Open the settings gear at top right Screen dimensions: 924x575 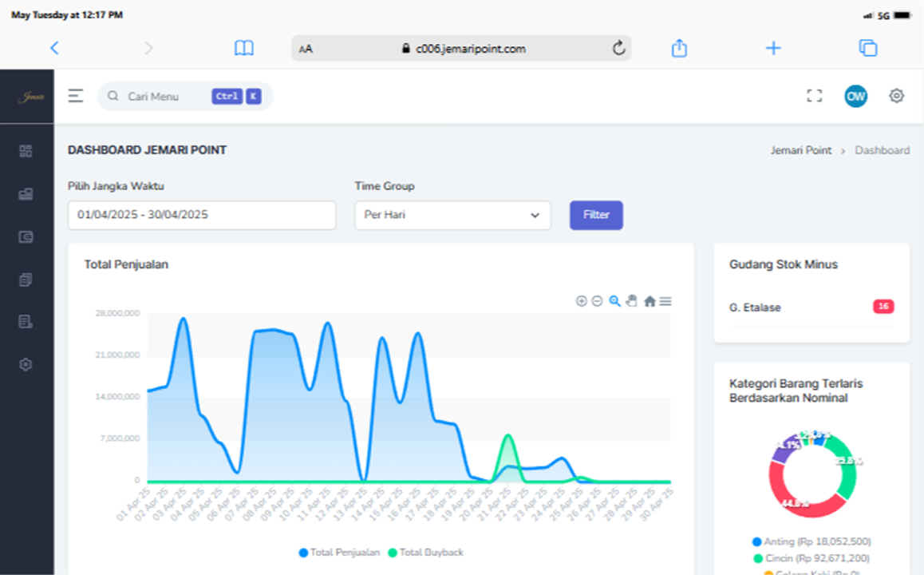[897, 96]
